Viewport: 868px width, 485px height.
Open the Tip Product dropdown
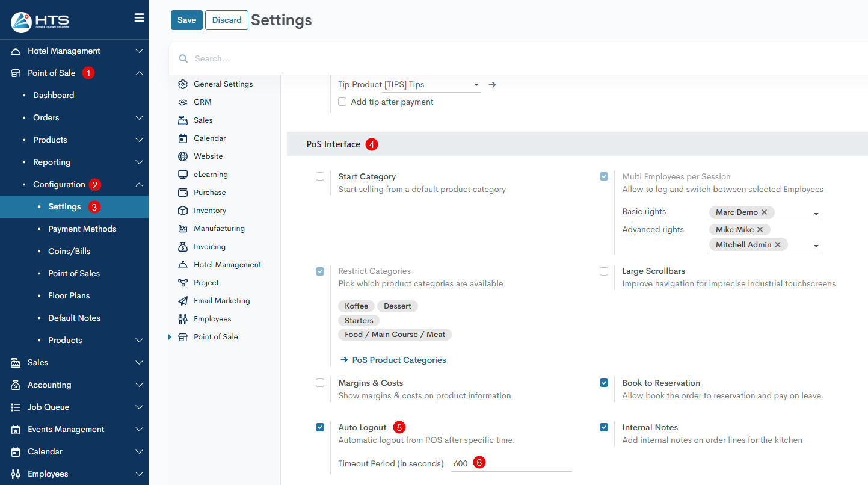pyautogui.click(x=476, y=85)
